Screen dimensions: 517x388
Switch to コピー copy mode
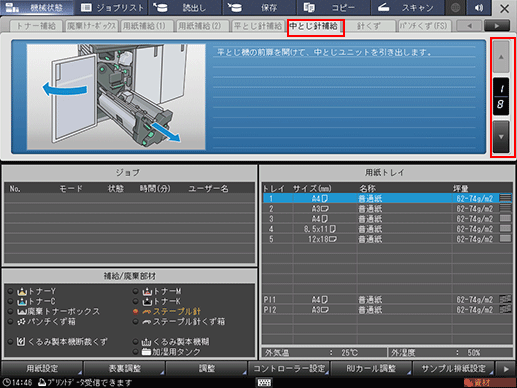point(334,8)
